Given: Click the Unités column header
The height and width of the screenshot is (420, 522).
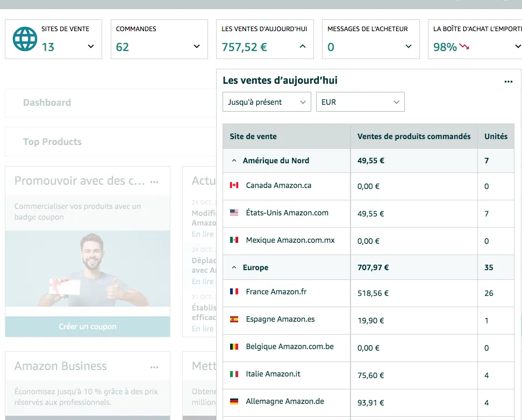Looking at the screenshot, I should pyautogui.click(x=496, y=136).
